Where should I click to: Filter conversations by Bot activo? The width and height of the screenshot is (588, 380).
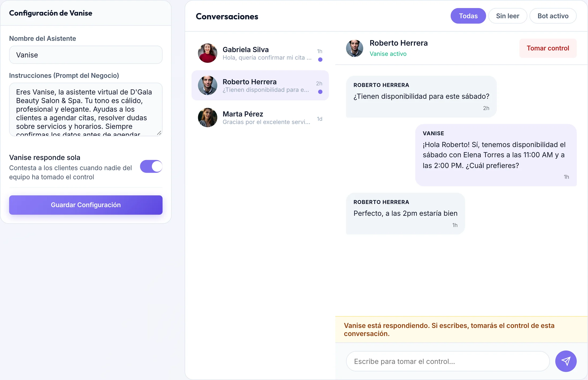[x=553, y=16]
